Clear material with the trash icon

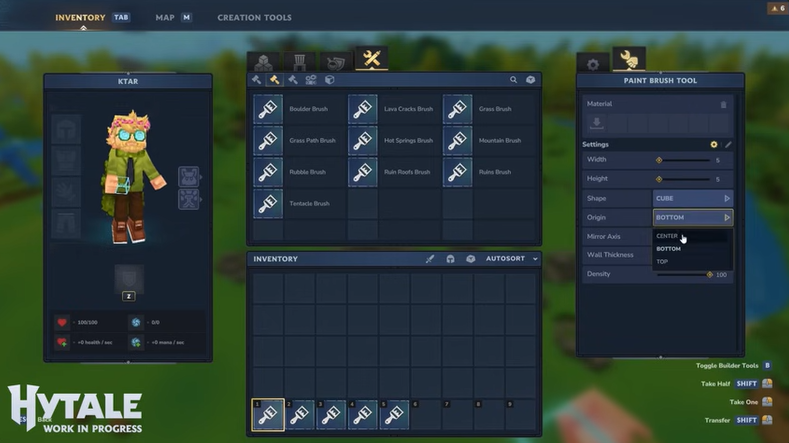724,104
